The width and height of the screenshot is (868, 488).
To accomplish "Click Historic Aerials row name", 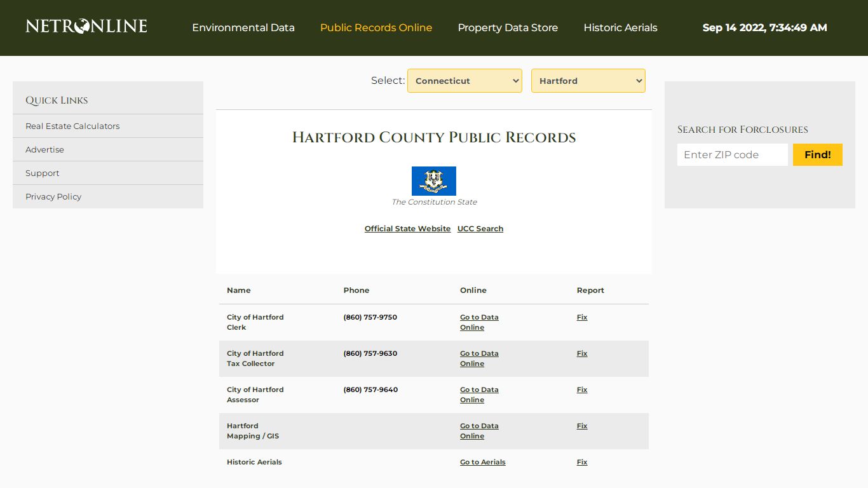I will [254, 462].
